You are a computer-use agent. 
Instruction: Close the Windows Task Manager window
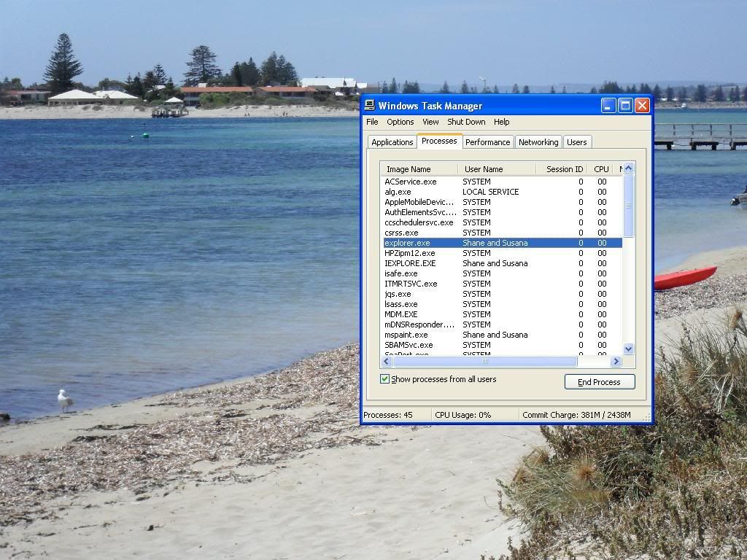point(642,105)
